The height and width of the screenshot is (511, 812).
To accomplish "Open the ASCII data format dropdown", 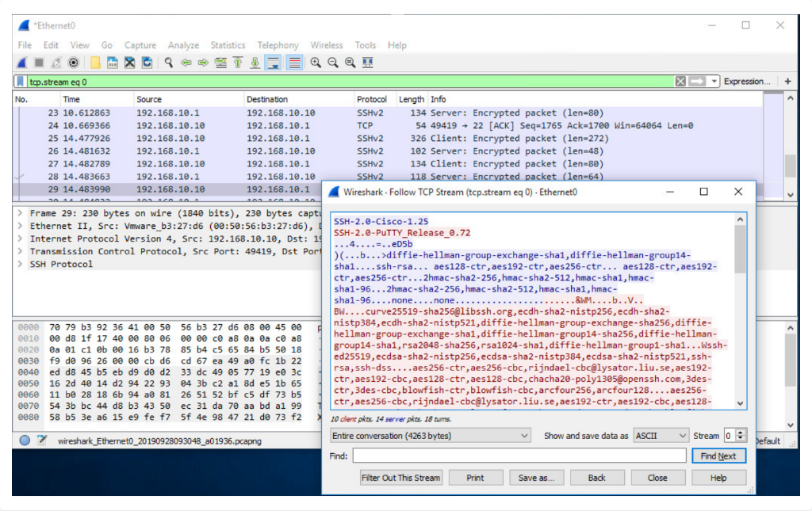I will pos(661,436).
